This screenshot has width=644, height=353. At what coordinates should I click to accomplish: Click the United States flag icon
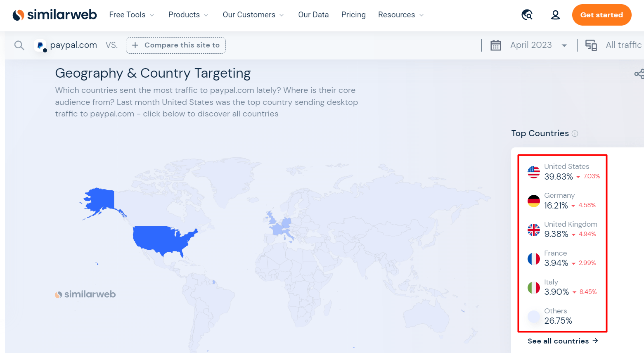pos(533,172)
